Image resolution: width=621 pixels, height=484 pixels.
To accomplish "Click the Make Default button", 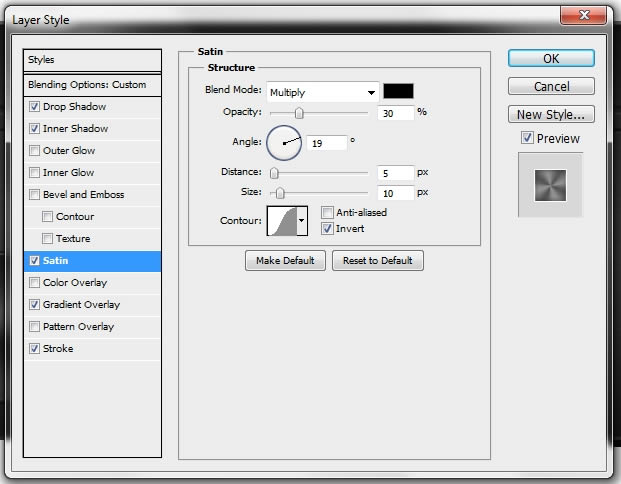I will [285, 261].
